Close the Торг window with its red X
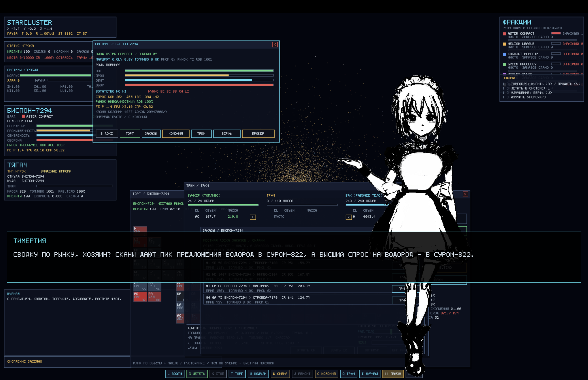 point(465,194)
